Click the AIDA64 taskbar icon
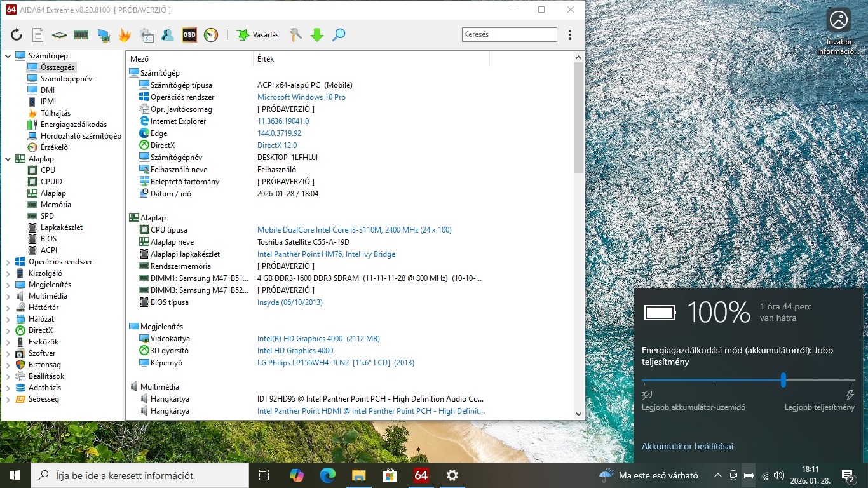Screen dimensions: 868x488 [x=421, y=475]
